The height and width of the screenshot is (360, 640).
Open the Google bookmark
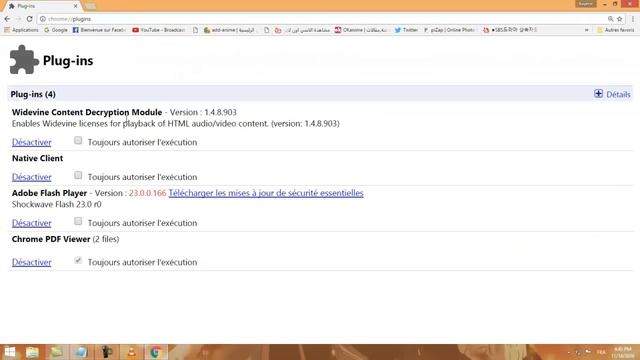coord(56,30)
